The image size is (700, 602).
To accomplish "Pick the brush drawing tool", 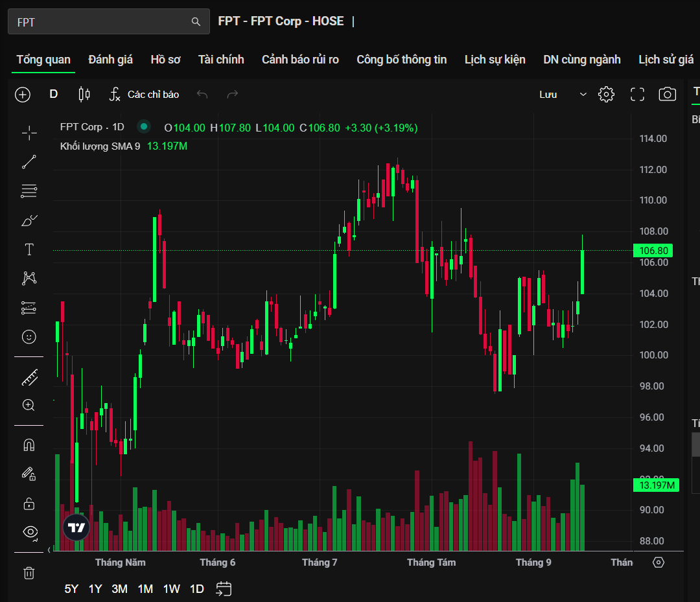I will click(x=29, y=220).
